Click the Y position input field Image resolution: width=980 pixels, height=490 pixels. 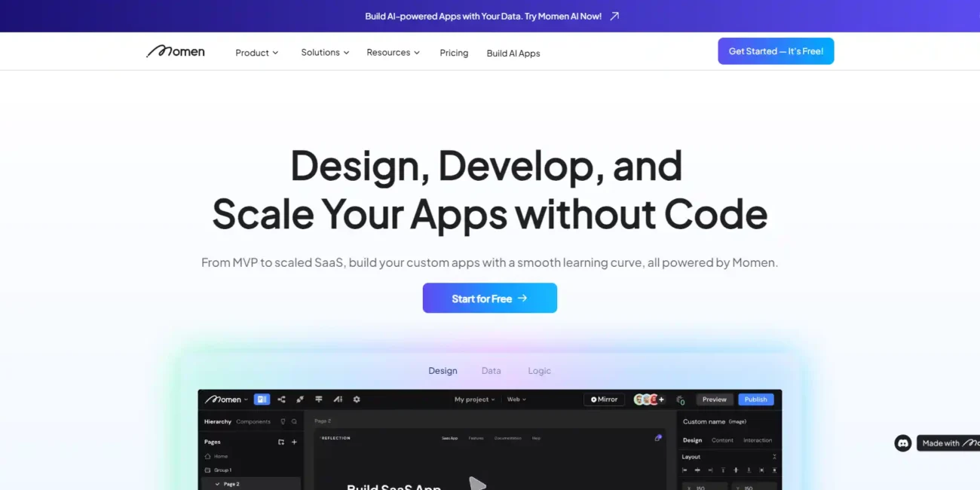tap(754, 486)
